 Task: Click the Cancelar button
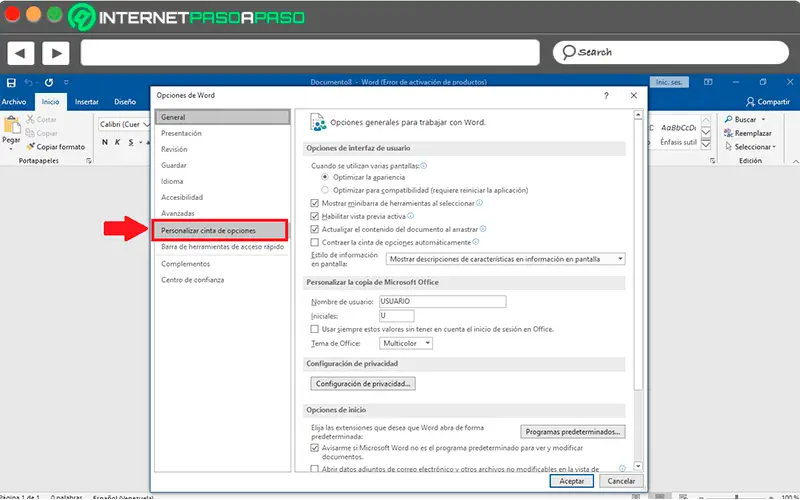[621, 481]
